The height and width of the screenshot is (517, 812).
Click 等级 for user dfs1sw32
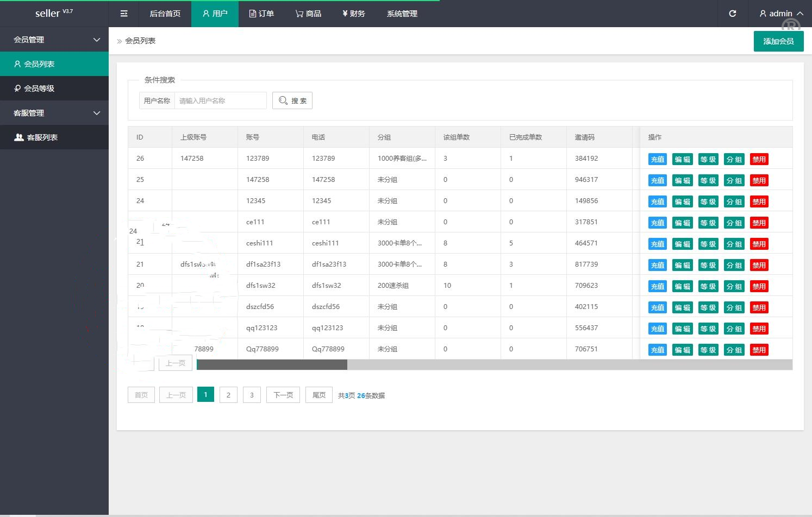tap(708, 286)
